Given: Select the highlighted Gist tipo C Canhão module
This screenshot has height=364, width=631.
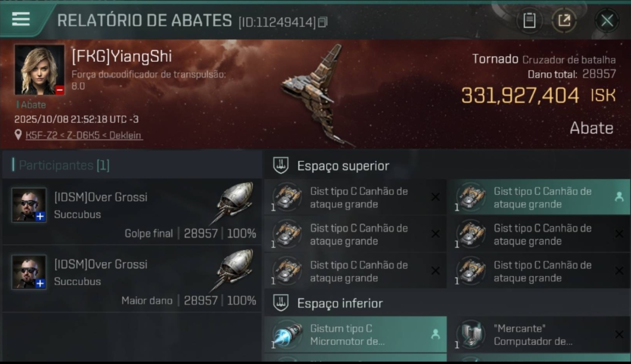Looking at the screenshot, I should pos(539,198).
